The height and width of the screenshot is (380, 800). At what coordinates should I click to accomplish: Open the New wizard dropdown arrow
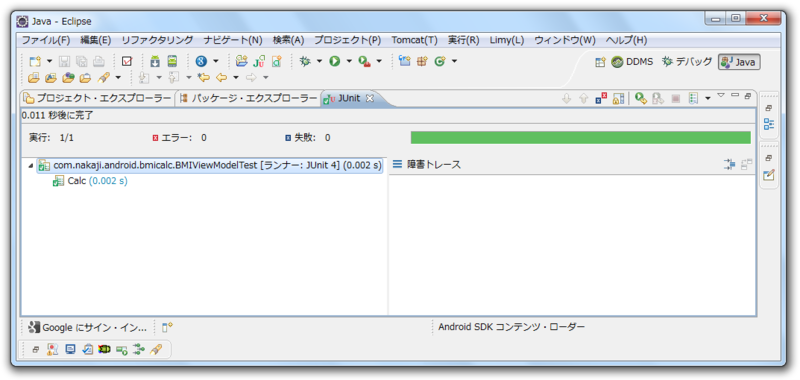[x=49, y=61]
